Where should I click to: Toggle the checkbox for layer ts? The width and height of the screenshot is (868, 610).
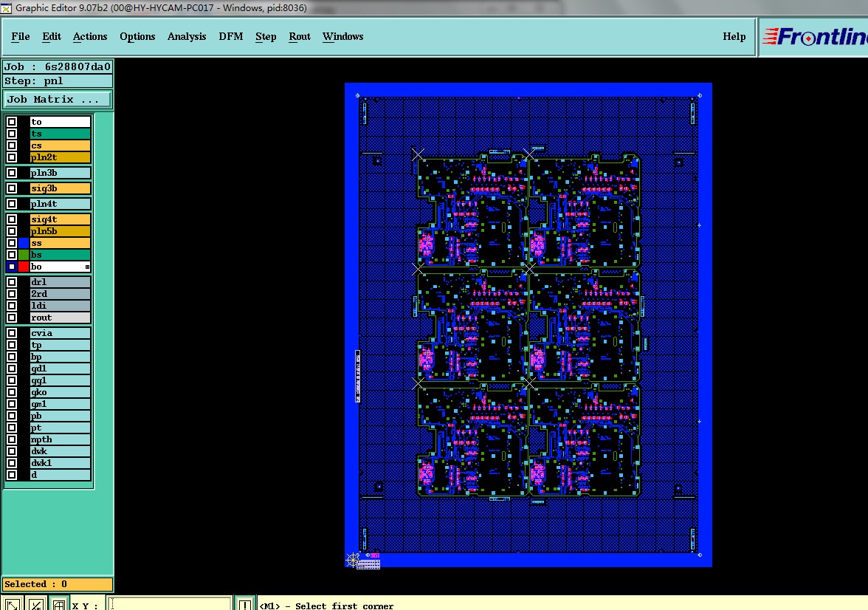coord(12,134)
